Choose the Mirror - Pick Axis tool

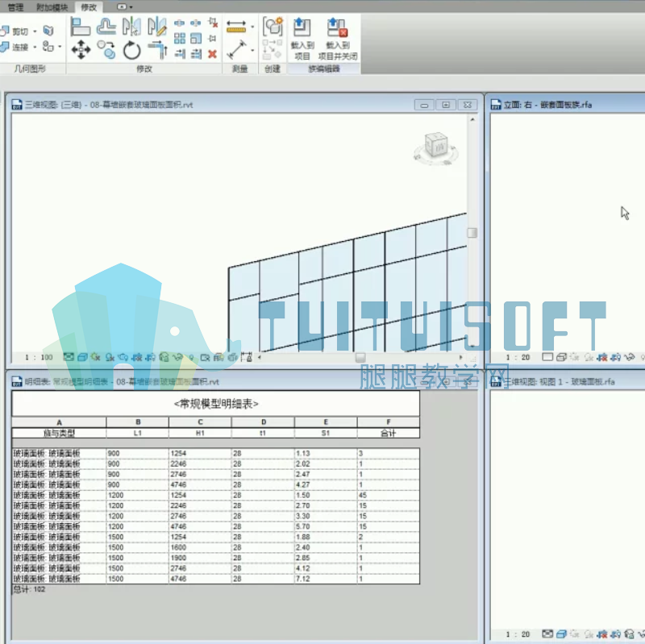131,27
